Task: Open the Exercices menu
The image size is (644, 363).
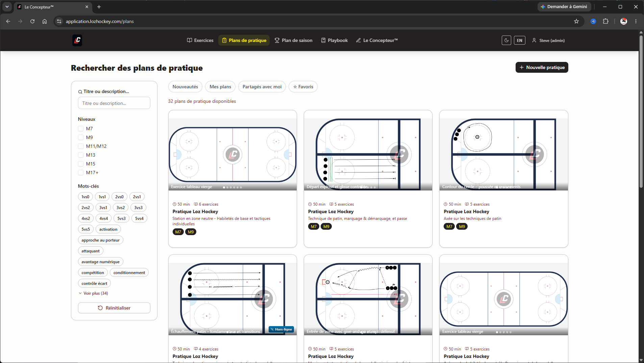Action: click(x=200, y=40)
